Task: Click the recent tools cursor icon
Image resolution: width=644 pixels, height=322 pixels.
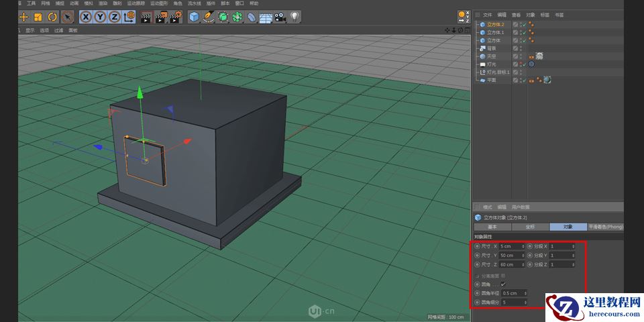Action: pos(67,17)
